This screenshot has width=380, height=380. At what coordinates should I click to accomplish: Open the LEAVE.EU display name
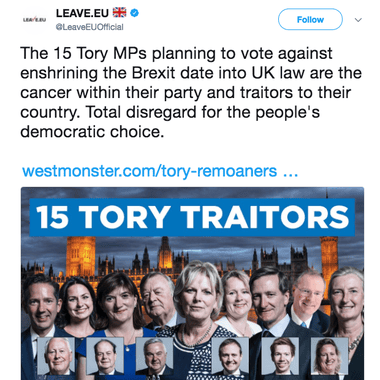82,13
